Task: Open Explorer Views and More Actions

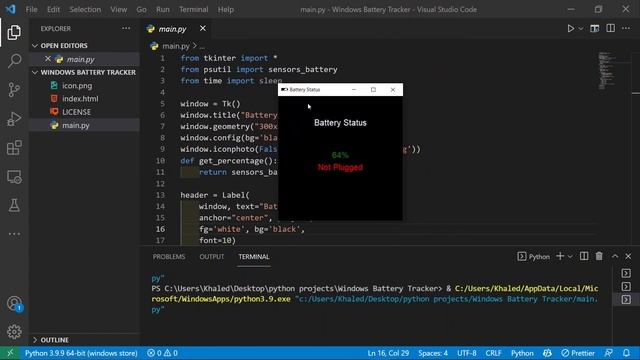Action: click(x=126, y=28)
